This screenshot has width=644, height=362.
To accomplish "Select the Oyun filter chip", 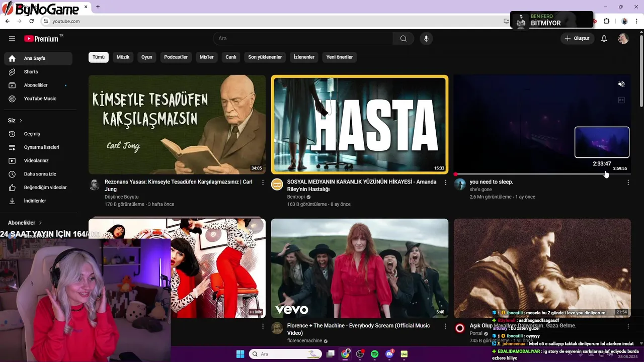I will (x=146, y=57).
